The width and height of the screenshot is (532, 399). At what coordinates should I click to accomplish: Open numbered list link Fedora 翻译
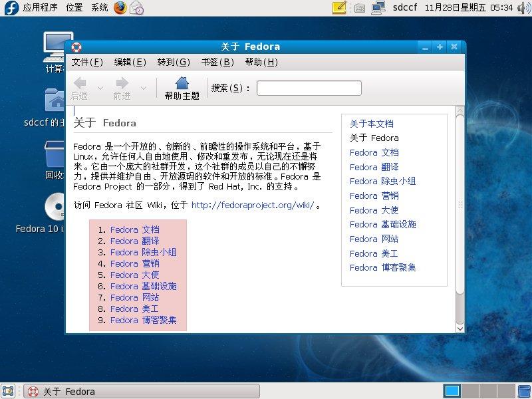135,241
